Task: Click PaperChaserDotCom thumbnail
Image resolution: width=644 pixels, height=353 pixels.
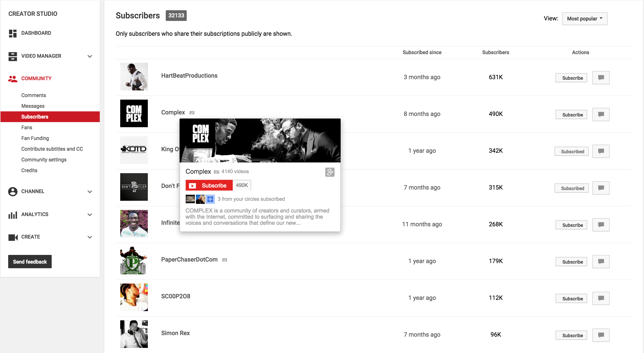Action: 134,261
